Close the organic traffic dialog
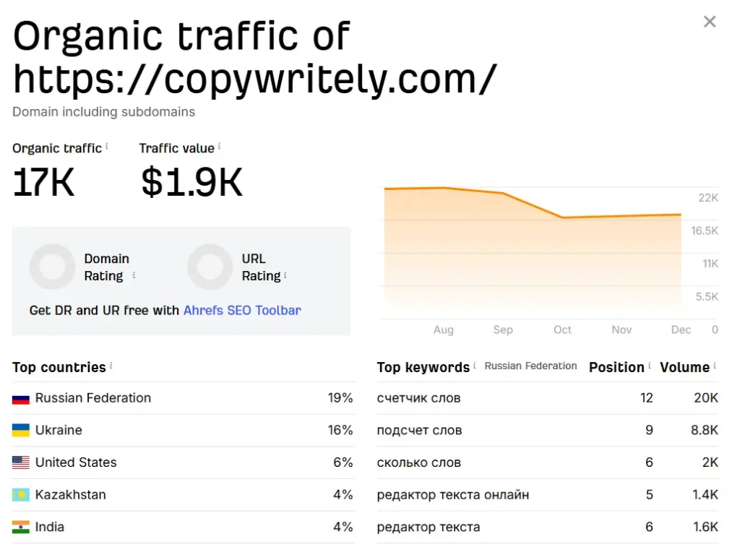The height and width of the screenshot is (560, 740). coord(710,22)
